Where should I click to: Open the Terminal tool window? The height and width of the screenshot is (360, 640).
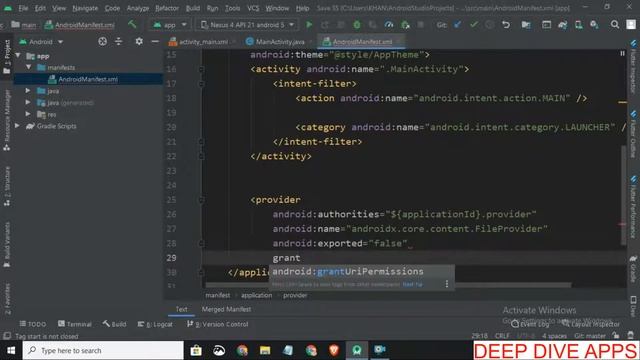tap(75, 324)
